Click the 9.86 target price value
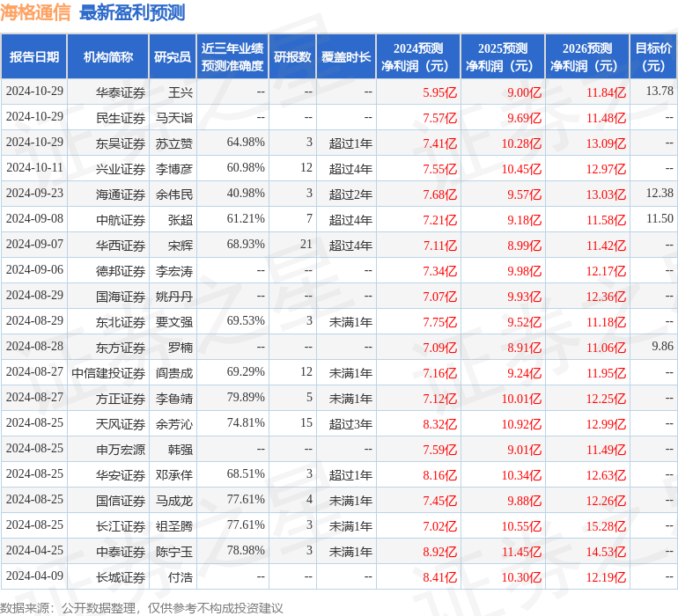Screen dimensions: 678x616 click(x=662, y=346)
